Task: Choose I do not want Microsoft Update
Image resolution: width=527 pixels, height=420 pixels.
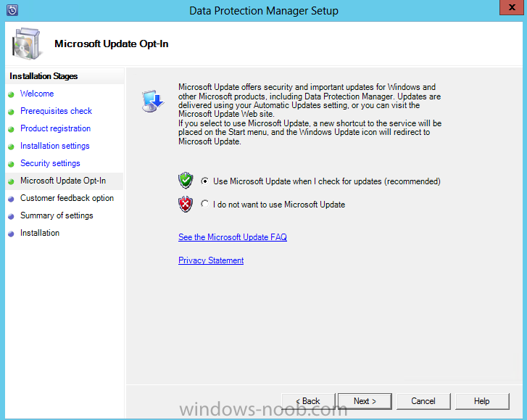Action: tap(206, 205)
